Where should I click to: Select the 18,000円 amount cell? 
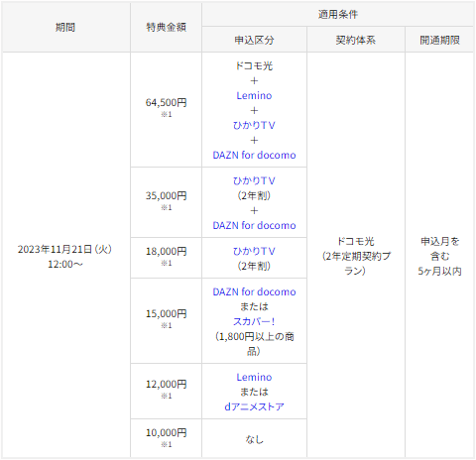(x=166, y=258)
